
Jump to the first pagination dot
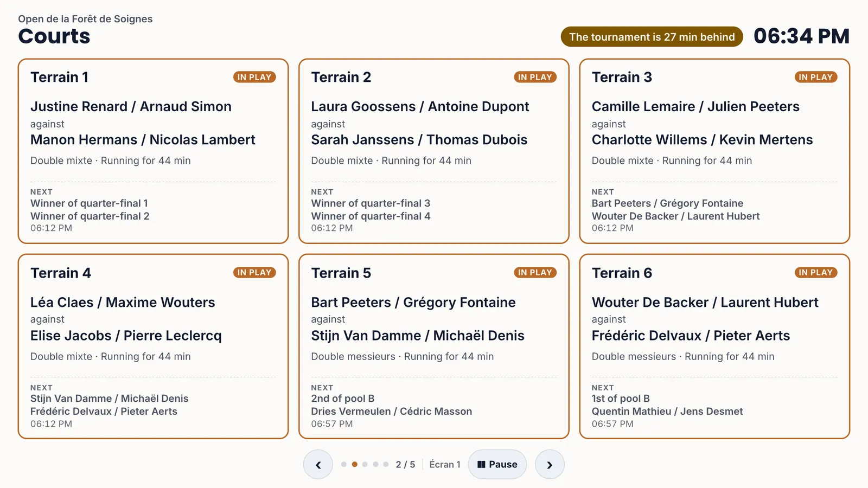[344, 464]
